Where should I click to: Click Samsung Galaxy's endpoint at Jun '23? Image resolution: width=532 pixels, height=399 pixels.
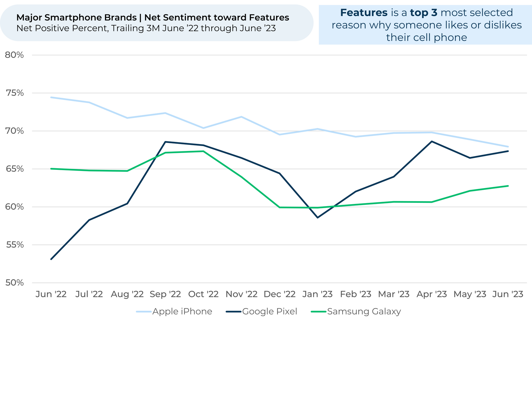pyautogui.click(x=508, y=186)
